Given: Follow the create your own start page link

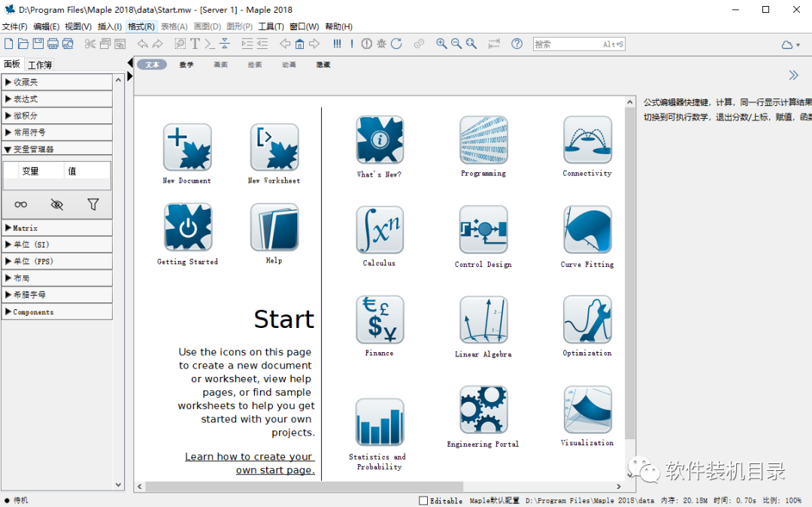Looking at the screenshot, I should tap(250, 463).
